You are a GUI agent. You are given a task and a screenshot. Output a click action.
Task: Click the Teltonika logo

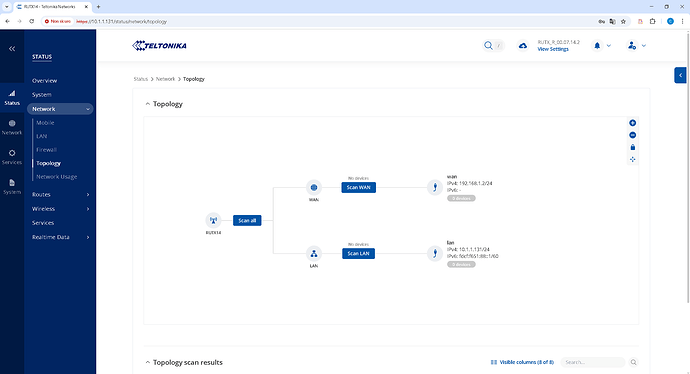159,46
